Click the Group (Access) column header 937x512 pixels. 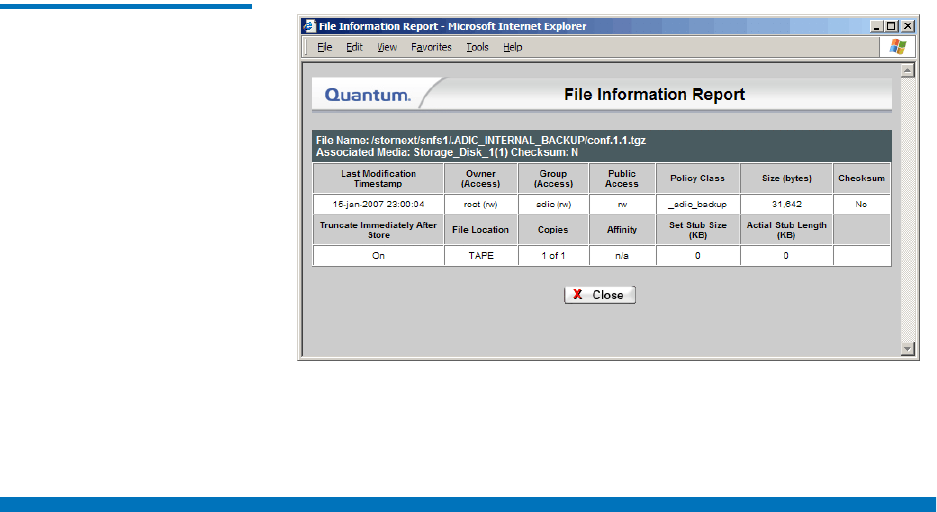pos(553,179)
